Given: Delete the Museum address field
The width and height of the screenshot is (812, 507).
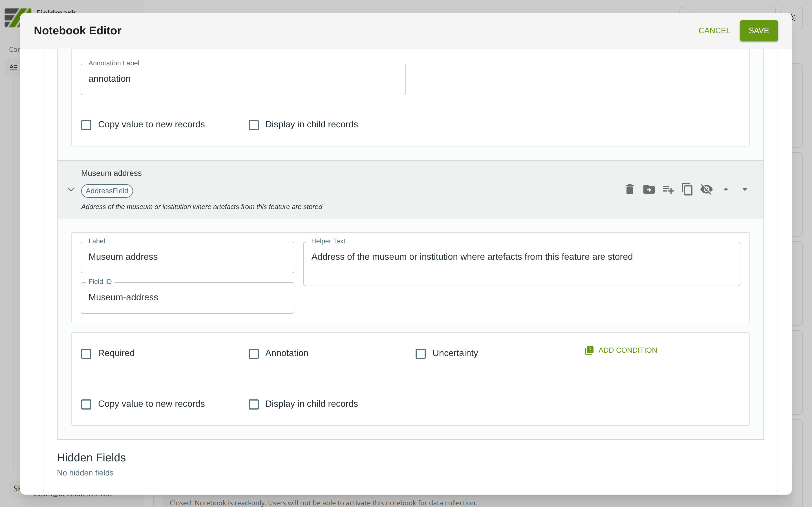Looking at the screenshot, I should 630,190.
